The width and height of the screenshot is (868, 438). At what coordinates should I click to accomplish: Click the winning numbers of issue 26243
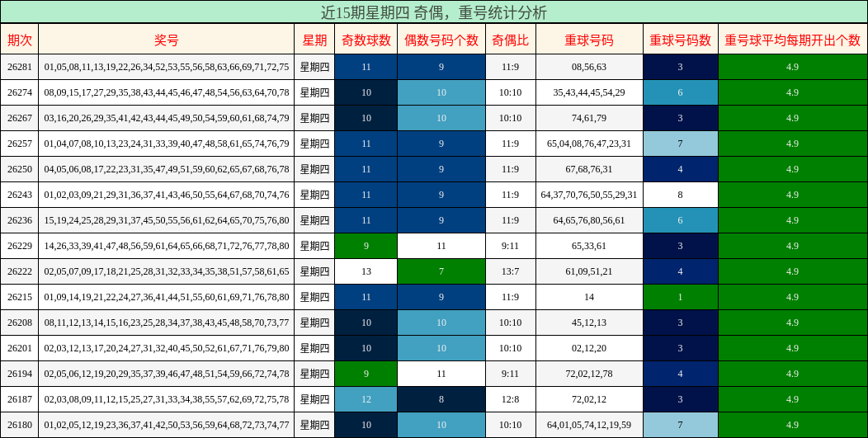coord(166,195)
